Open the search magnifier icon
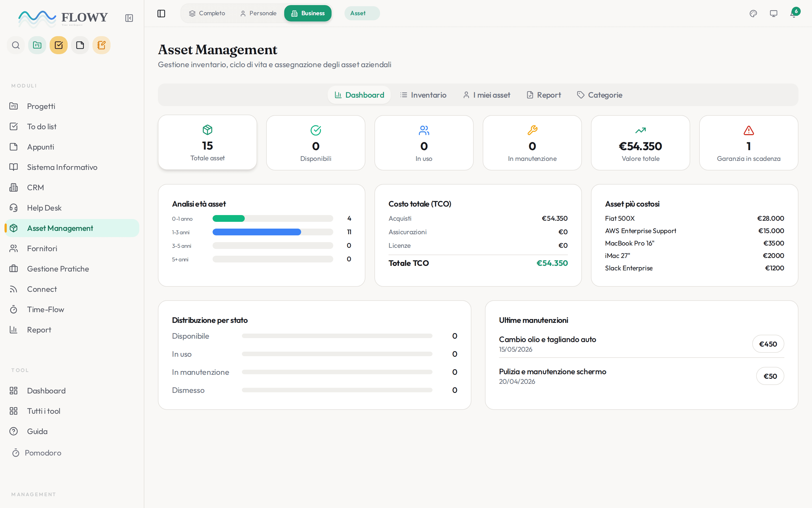Viewport: 812px width, 508px height. 16,45
